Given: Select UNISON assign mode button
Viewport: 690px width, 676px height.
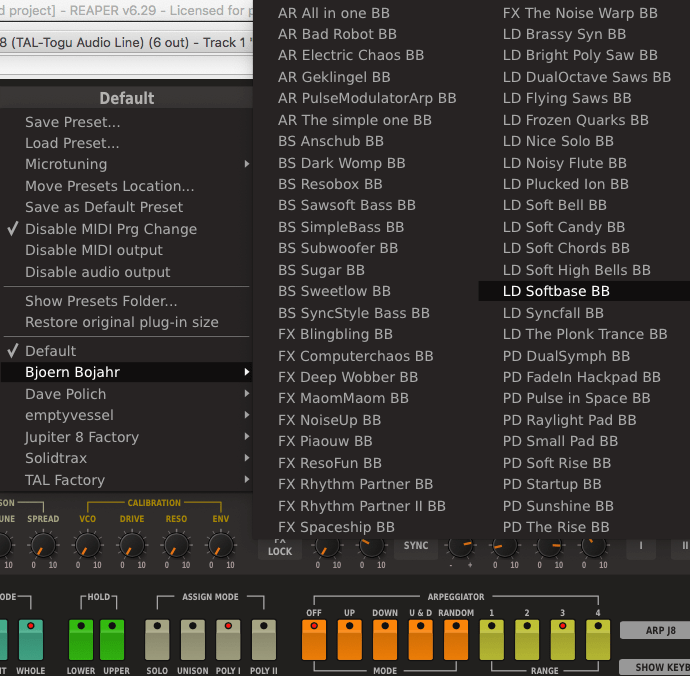Looking at the screenshot, I should pos(194,640).
